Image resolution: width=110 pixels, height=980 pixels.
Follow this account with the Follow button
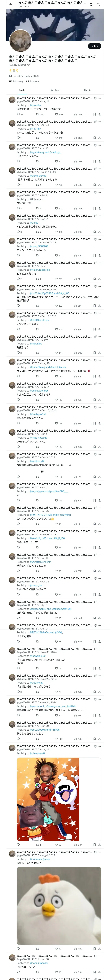(x=95, y=46)
